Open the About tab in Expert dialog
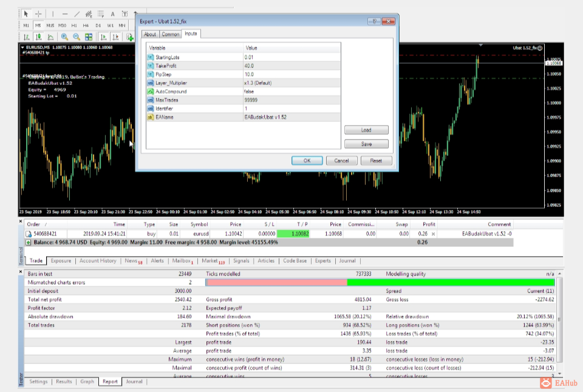The image size is (583, 392). coord(150,34)
